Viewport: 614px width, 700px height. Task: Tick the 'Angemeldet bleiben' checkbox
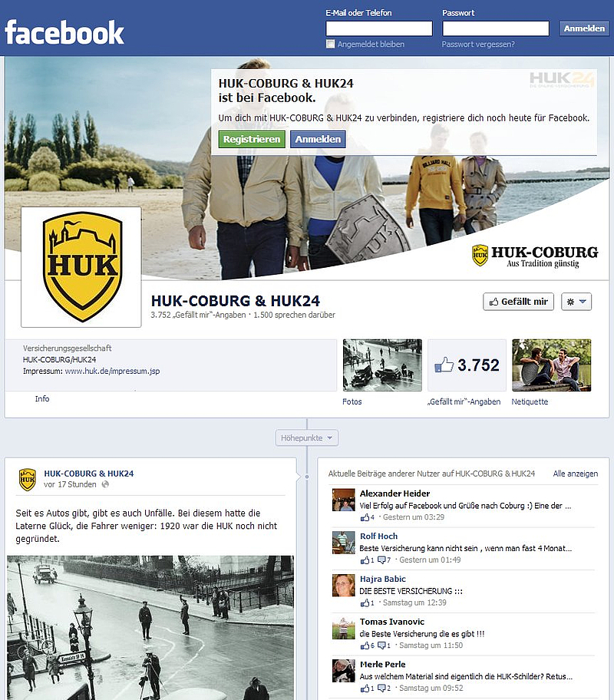(x=331, y=45)
